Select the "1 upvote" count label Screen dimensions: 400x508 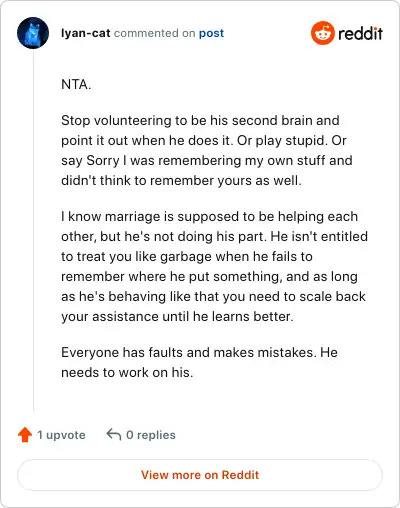(x=61, y=435)
